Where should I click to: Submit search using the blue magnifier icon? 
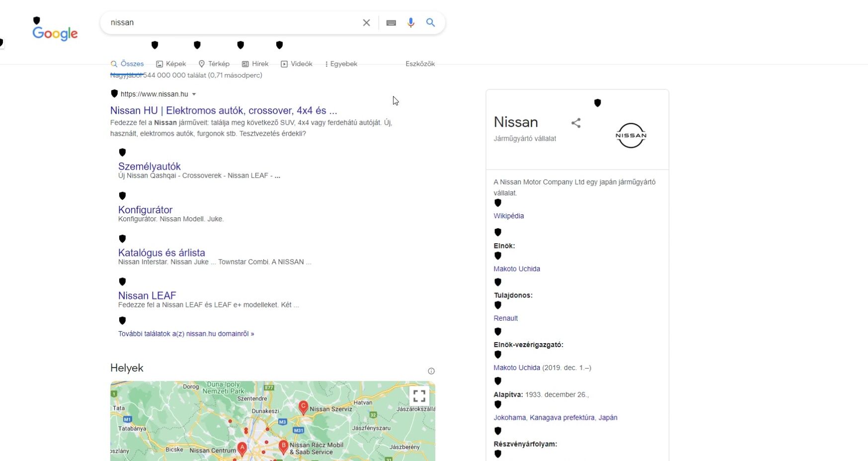tap(431, 22)
